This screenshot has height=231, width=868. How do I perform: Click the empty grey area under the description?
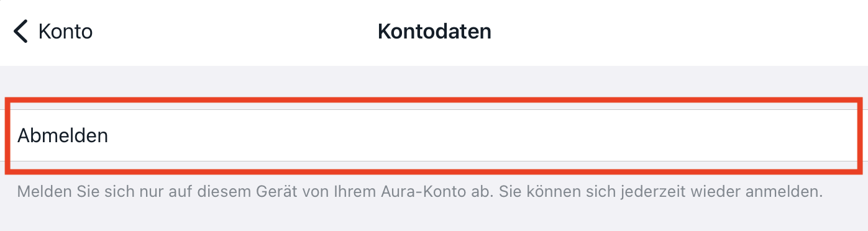[434, 217]
